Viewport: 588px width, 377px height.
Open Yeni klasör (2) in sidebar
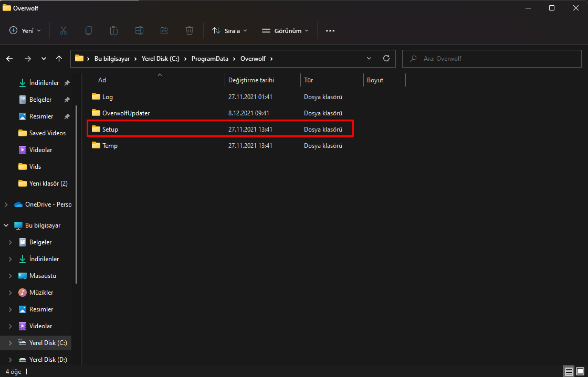coord(48,184)
